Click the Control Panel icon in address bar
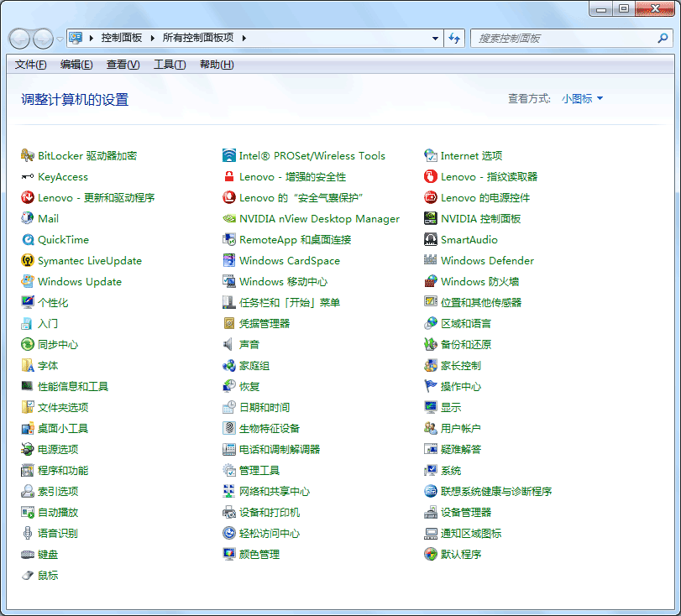Screen dimensions: 681x616 [x=76, y=38]
